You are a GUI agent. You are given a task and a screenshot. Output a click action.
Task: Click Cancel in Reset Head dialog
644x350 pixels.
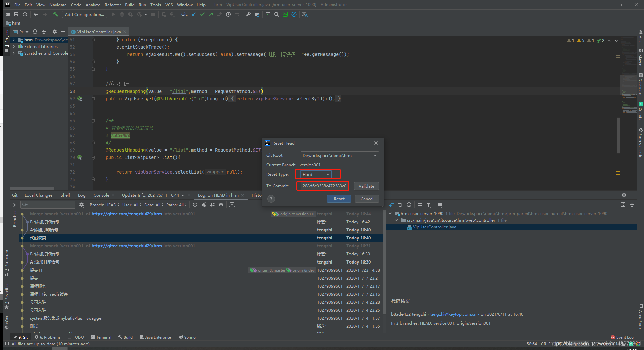(367, 199)
